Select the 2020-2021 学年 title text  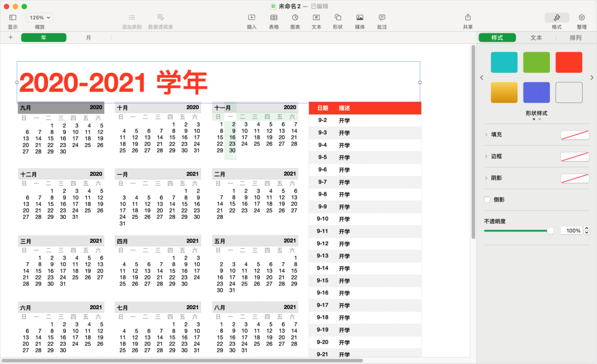point(113,82)
